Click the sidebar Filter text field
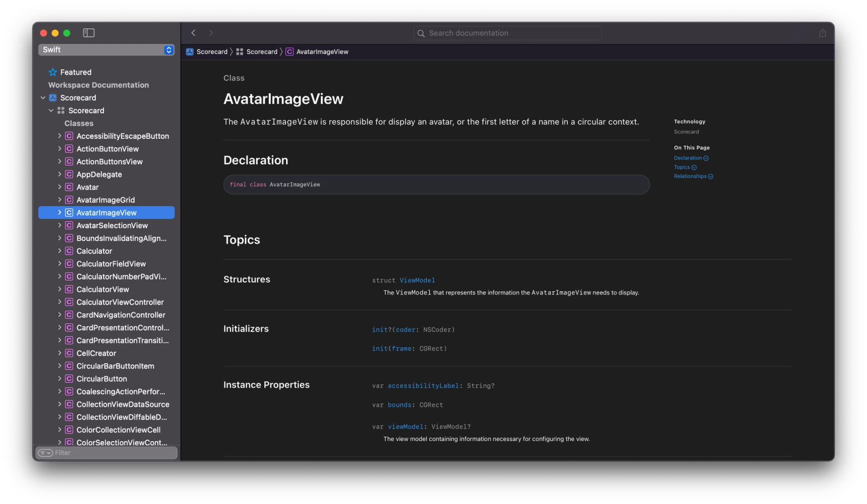This screenshot has height=504, width=867. (114, 453)
